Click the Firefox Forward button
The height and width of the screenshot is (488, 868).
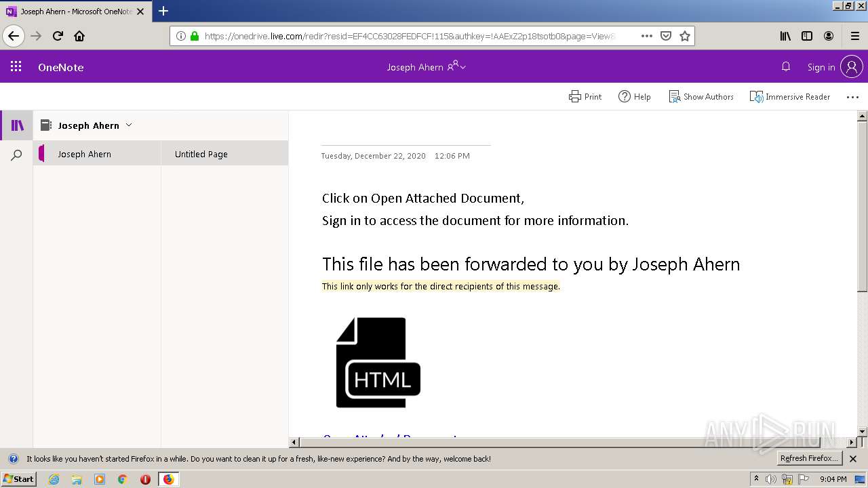click(x=36, y=36)
